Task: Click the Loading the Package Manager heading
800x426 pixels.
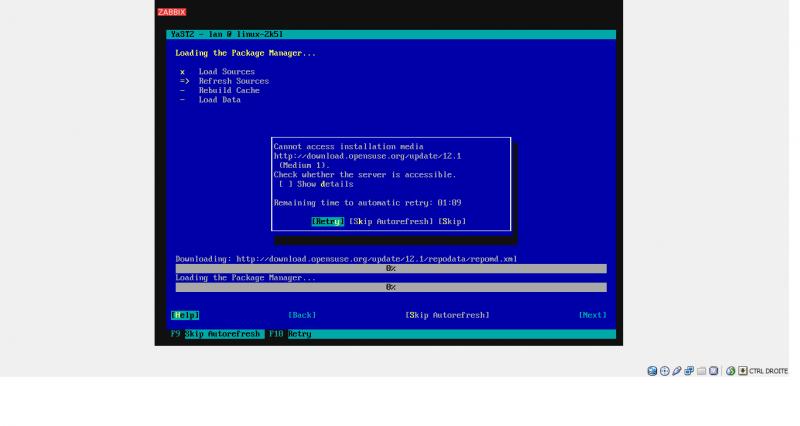Action: [245, 53]
